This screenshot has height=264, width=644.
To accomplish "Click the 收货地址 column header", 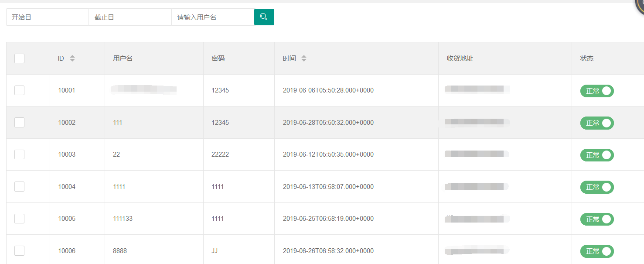I will (x=459, y=58).
